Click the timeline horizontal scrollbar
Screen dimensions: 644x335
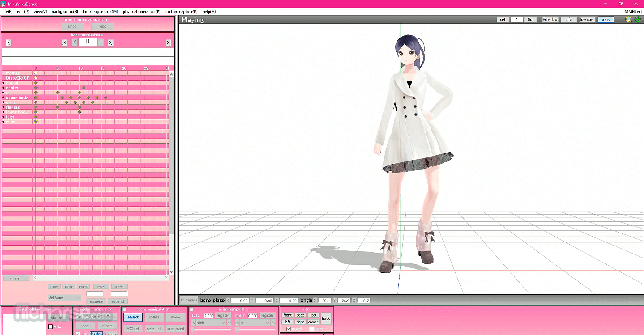(100, 278)
